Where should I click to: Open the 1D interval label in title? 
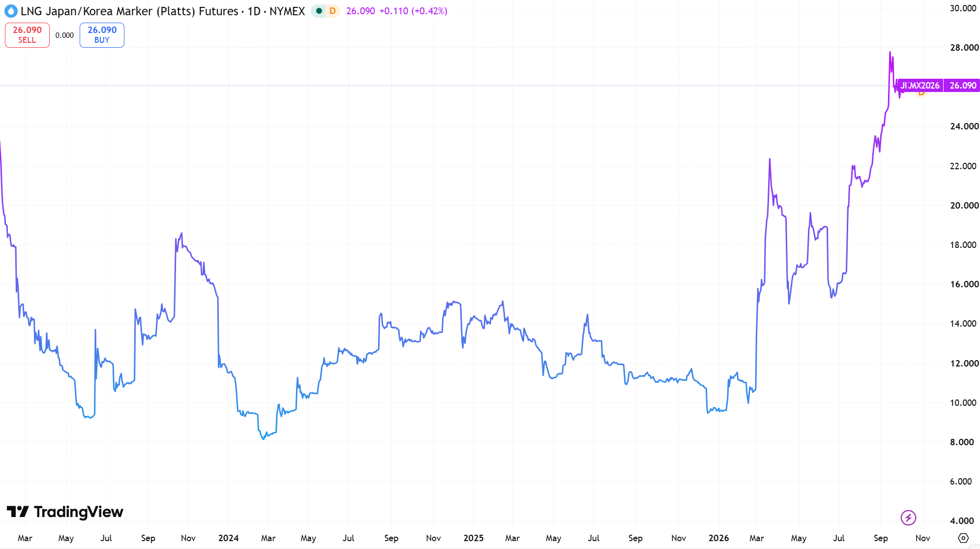pos(254,11)
